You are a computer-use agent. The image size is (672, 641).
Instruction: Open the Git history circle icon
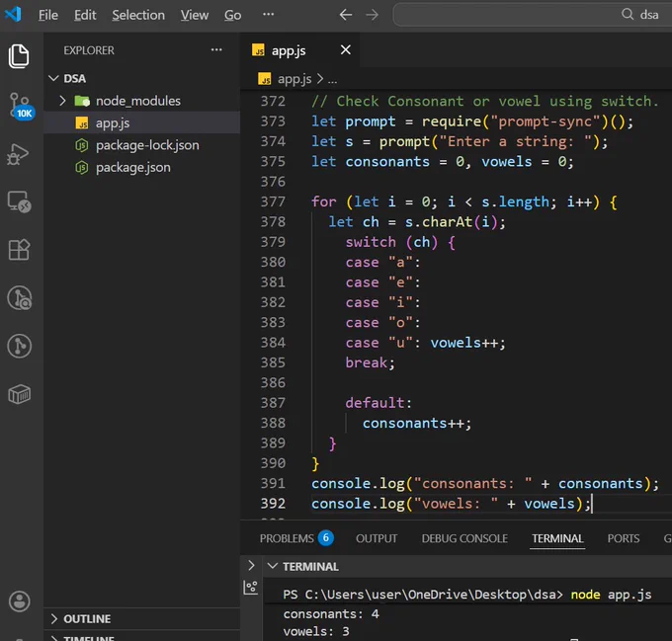pyautogui.click(x=20, y=297)
